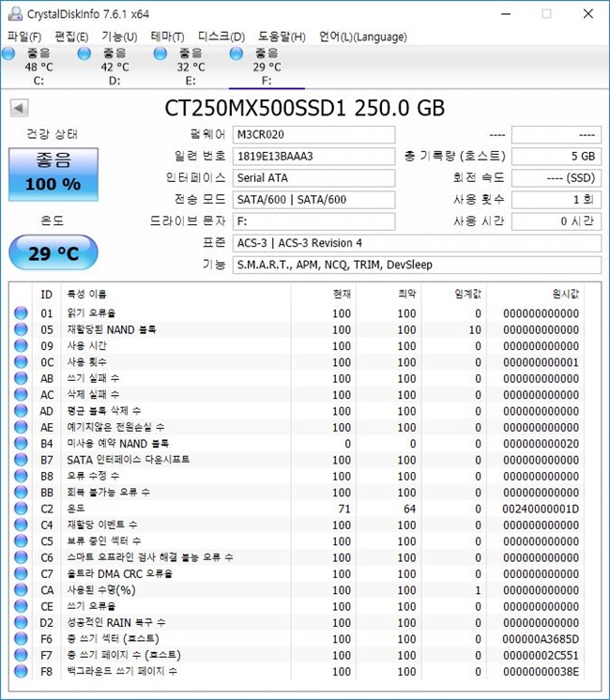
Task: Select the row SATA 인터페이스 다운시프트
Action: tap(297, 460)
